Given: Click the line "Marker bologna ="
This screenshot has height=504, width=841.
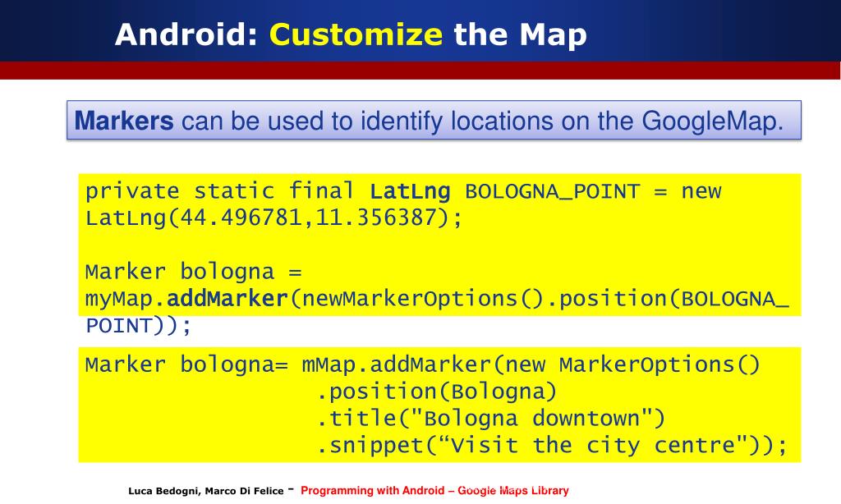Looking at the screenshot, I should [x=193, y=272].
